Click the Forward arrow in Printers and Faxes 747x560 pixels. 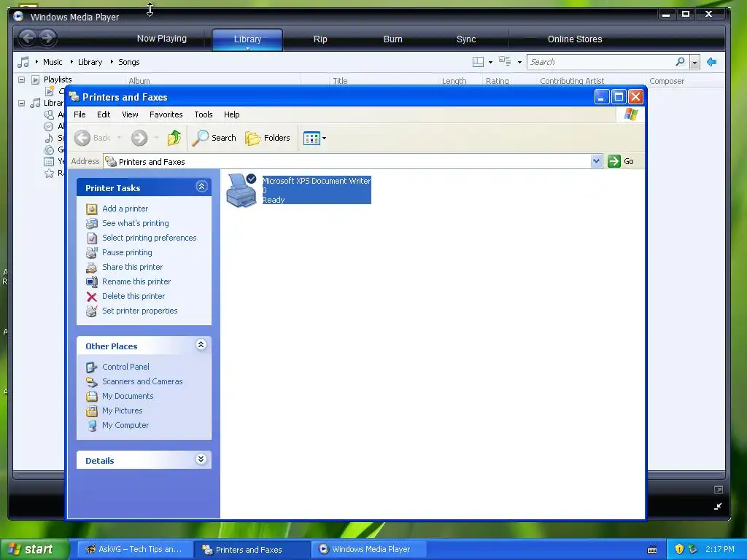139,138
